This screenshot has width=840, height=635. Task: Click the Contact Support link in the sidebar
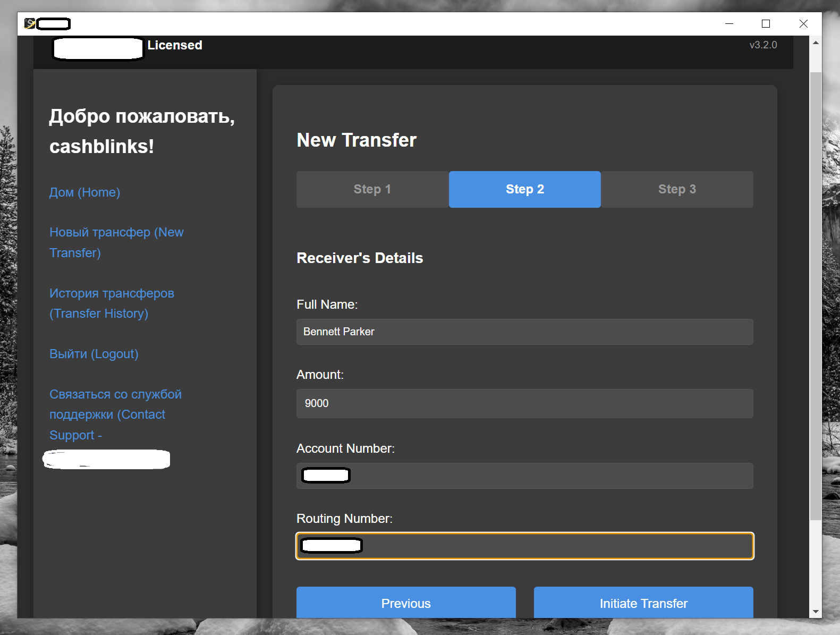click(115, 414)
